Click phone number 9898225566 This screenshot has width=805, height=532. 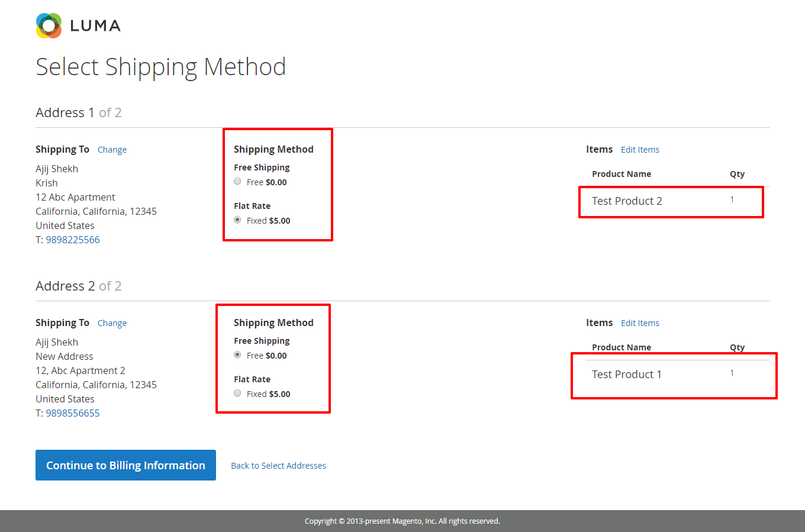(72, 239)
